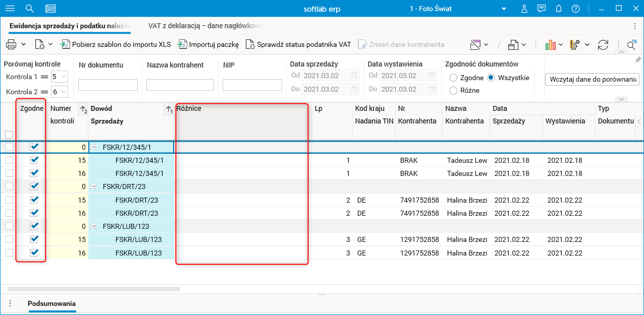Click the gear configuration icon in toolbar

pos(575,45)
